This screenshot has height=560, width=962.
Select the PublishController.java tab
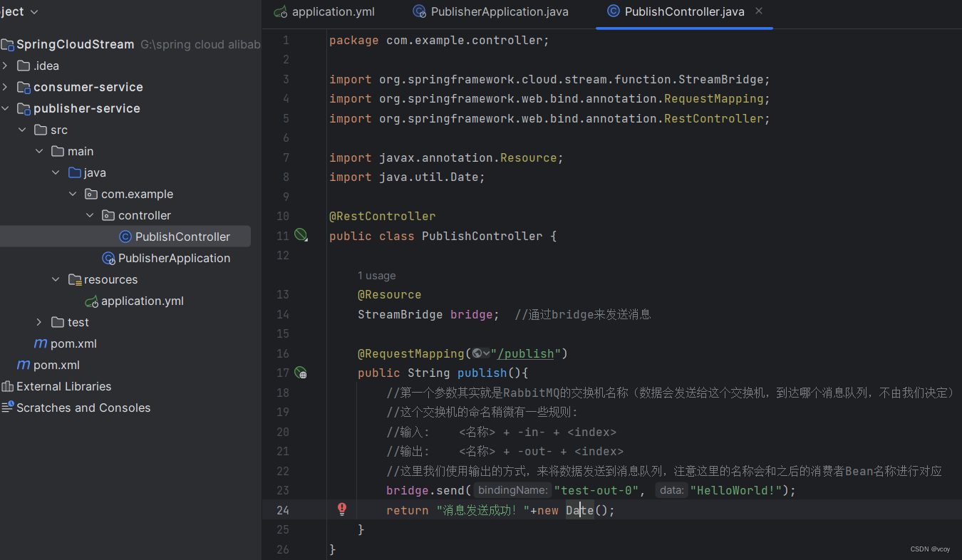[675, 11]
